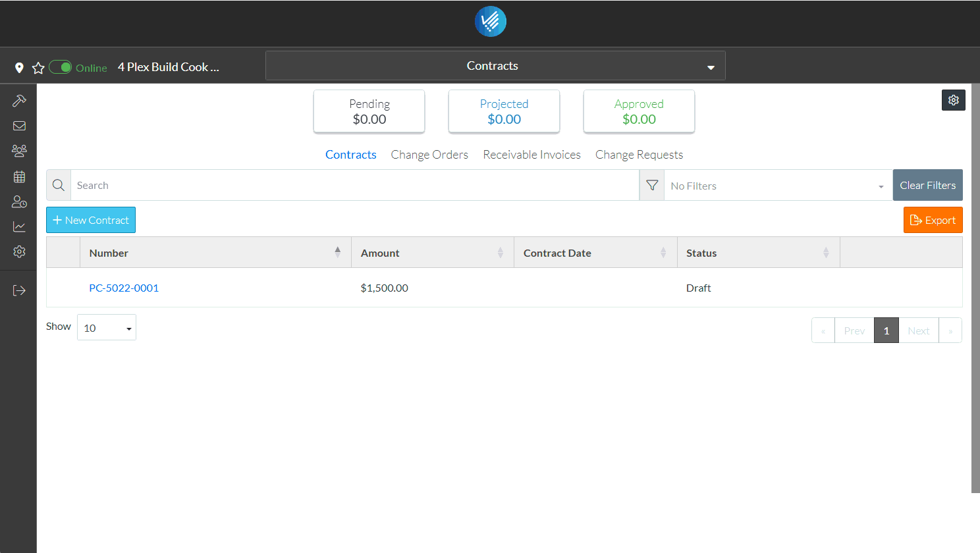This screenshot has width=980, height=553.
Task: Mark project as favorite with star icon
Action: [x=38, y=68]
